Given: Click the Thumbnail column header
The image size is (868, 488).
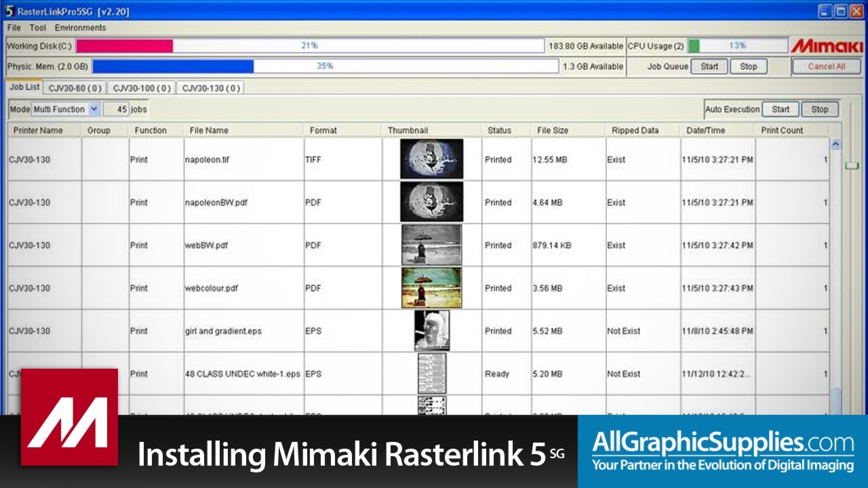Looking at the screenshot, I should (x=431, y=130).
